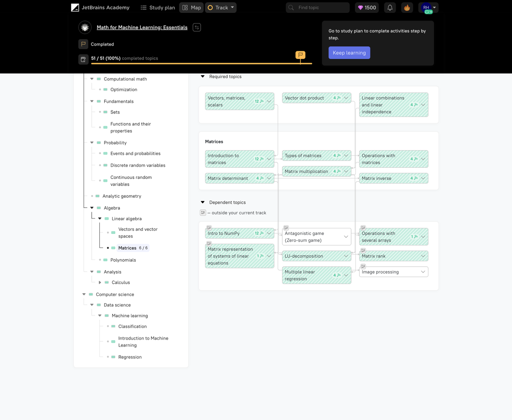Open the LU-decomposition topic card
Screen dimensions: 512x420
tap(317, 256)
